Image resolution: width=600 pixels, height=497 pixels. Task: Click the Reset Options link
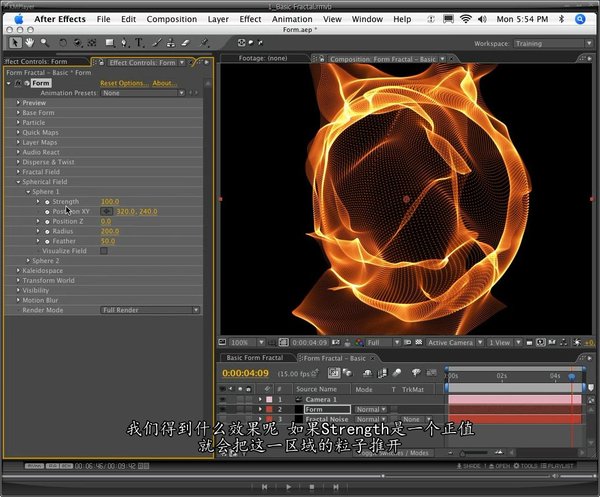click(x=123, y=83)
